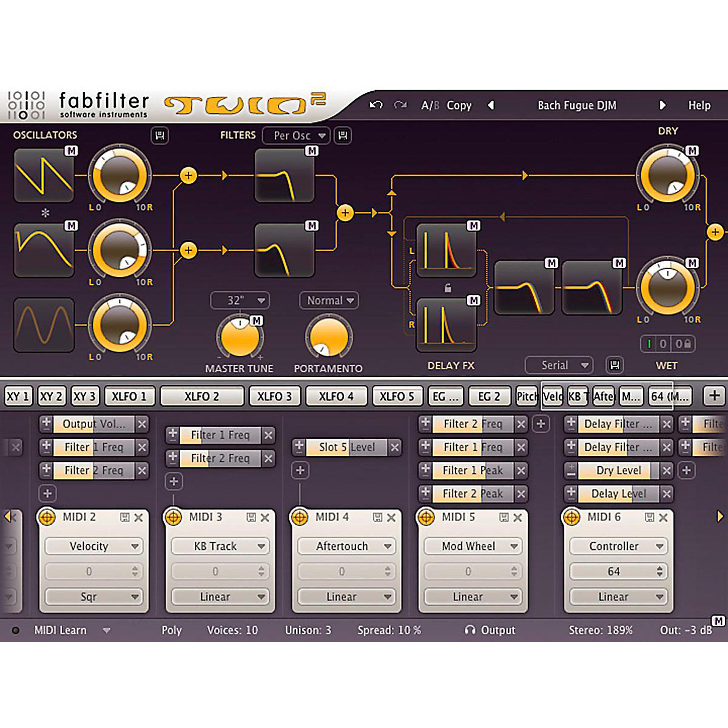This screenshot has height=728, width=728.
Task: Click the sawtooth oscillator waveform display
Action: tap(44, 175)
